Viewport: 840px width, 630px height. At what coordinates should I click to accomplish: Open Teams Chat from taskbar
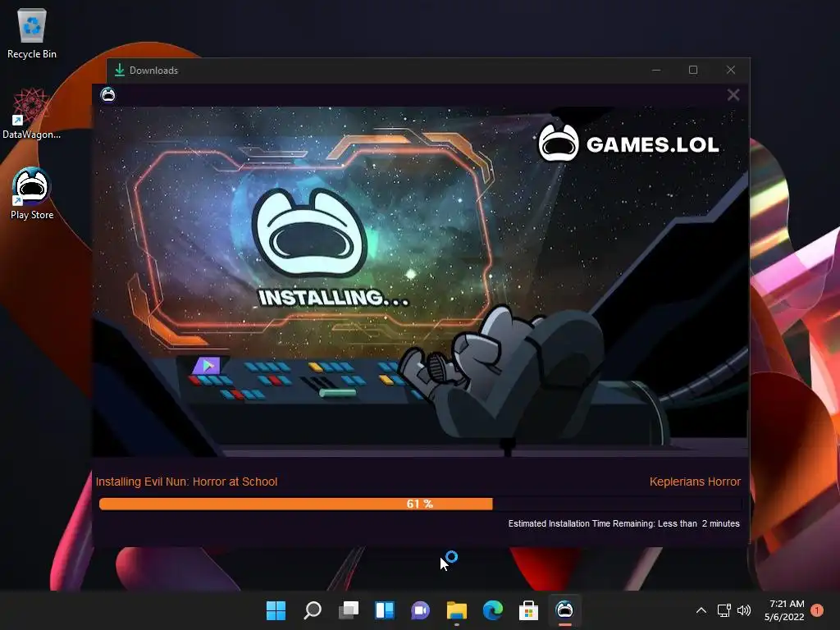[x=421, y=610]
